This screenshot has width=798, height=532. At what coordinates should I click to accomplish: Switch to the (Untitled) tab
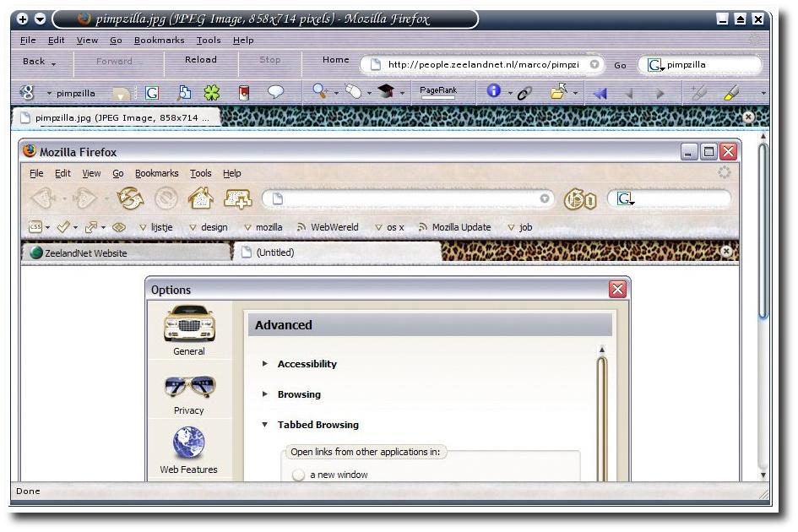point(337,252)
